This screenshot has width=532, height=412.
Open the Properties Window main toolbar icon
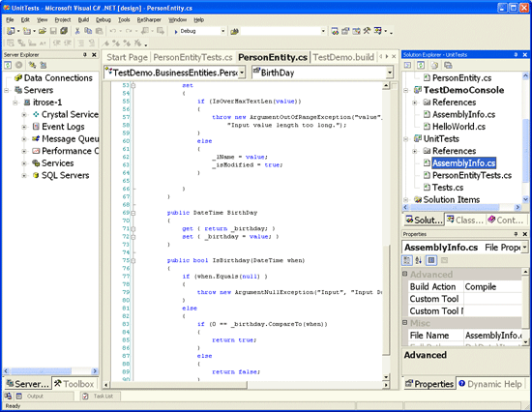point(345,31)
